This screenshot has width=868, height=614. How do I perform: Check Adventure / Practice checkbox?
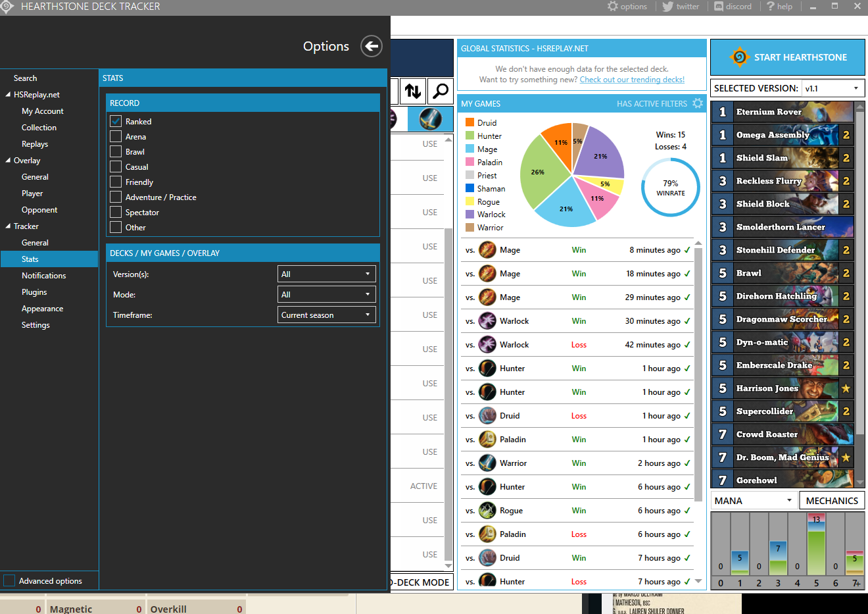116,197
